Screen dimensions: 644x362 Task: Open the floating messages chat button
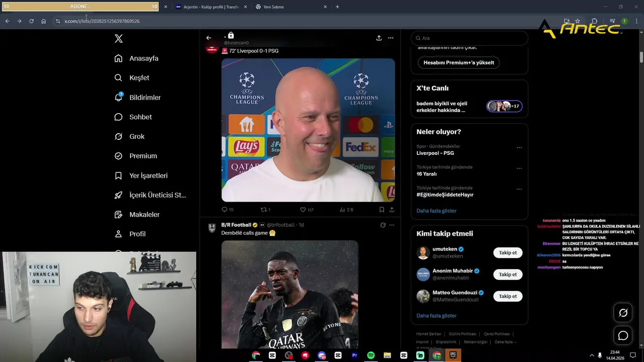[x=623, y=335]
